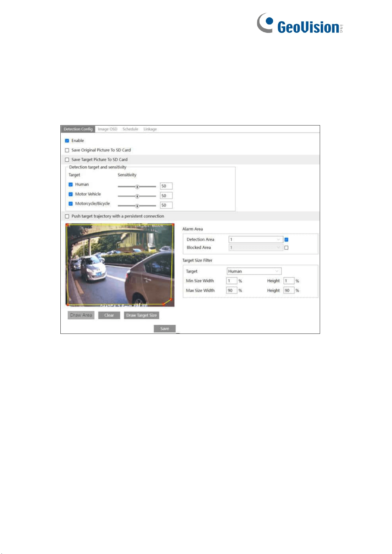The height and width of the screenshot is (554, 392).
Task: Open the Target Size Filter Target dropdown
Action: 254,271
